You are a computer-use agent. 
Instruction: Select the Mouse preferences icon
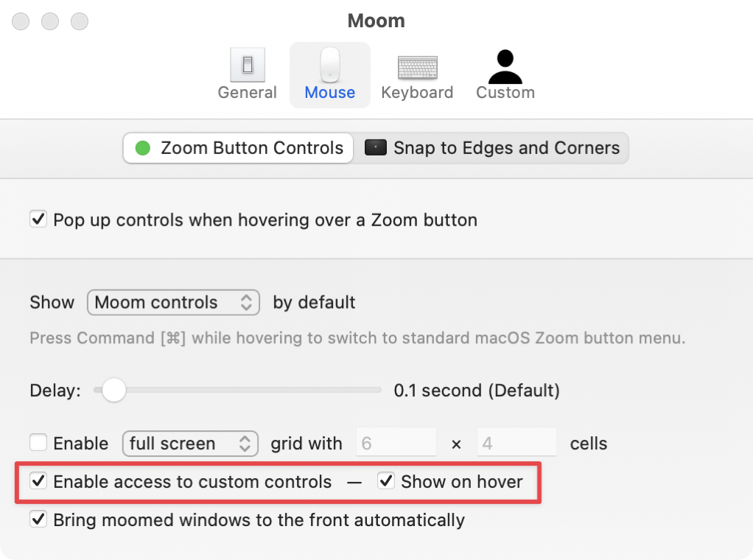[x=330, y=66]
